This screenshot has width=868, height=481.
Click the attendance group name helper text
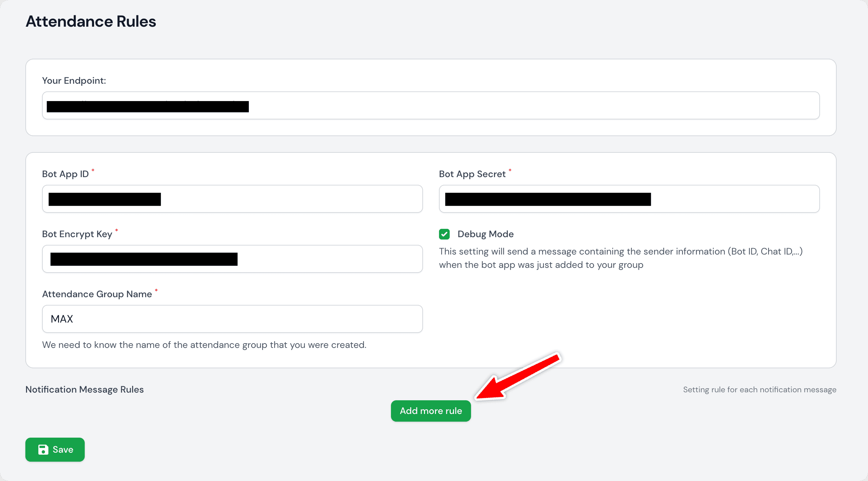[204, 345]
